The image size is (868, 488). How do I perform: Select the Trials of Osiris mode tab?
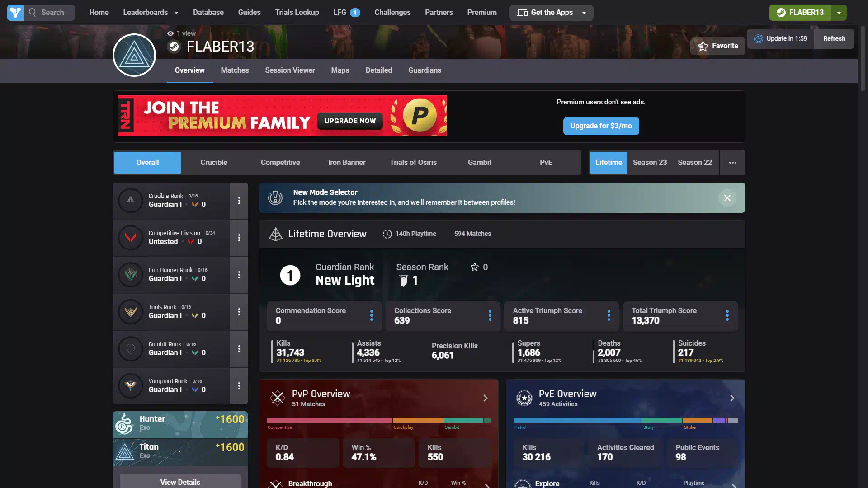(413, 163)
